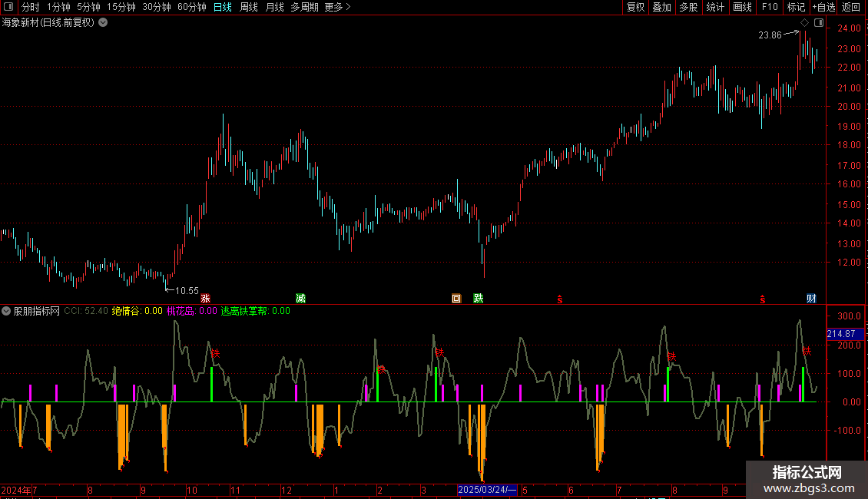
Task: Select the 30分钟 timeframe
Action: tap(157, 7)
